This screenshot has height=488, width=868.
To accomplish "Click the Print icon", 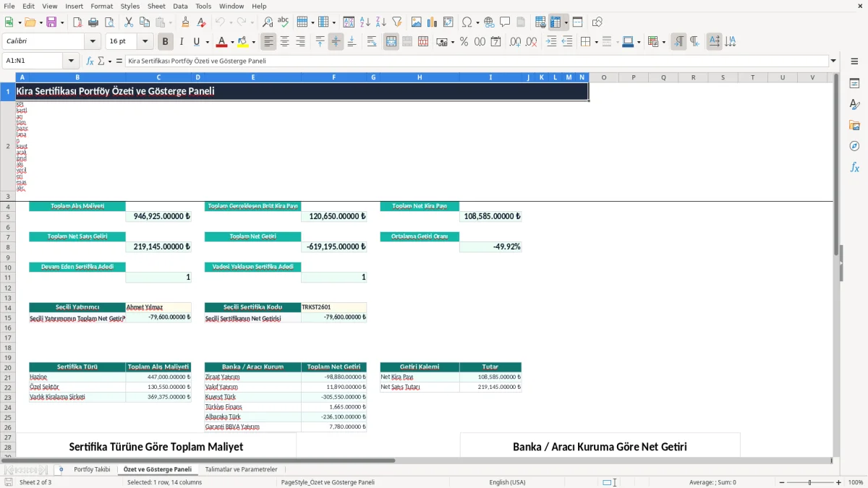I will [93, 22].
